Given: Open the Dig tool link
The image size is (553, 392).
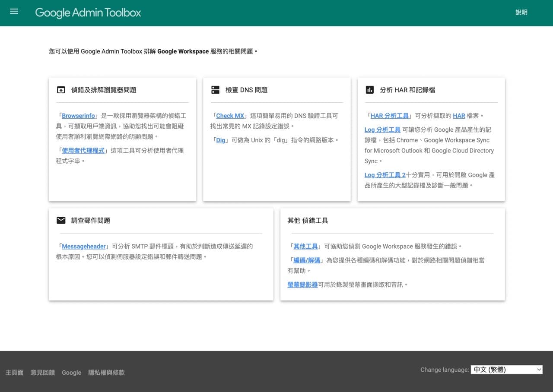Looking at the screenshot, I should point(221,140).
